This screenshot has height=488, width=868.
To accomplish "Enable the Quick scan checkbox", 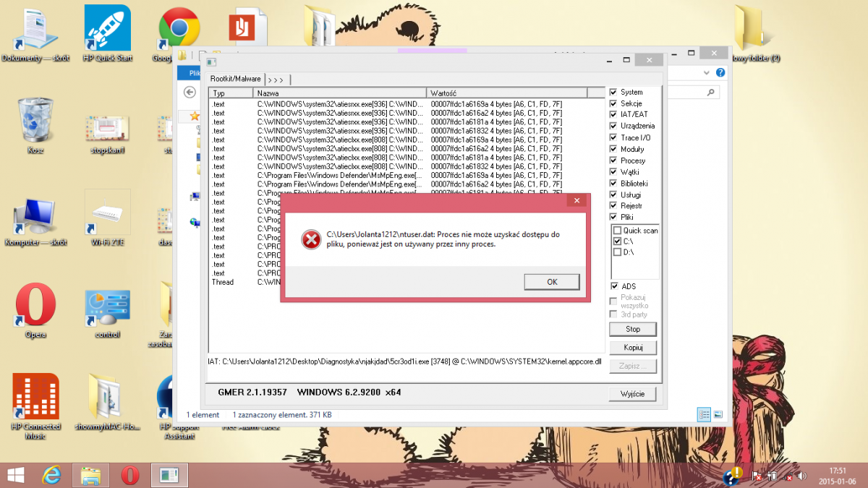I will click(617, 231).
